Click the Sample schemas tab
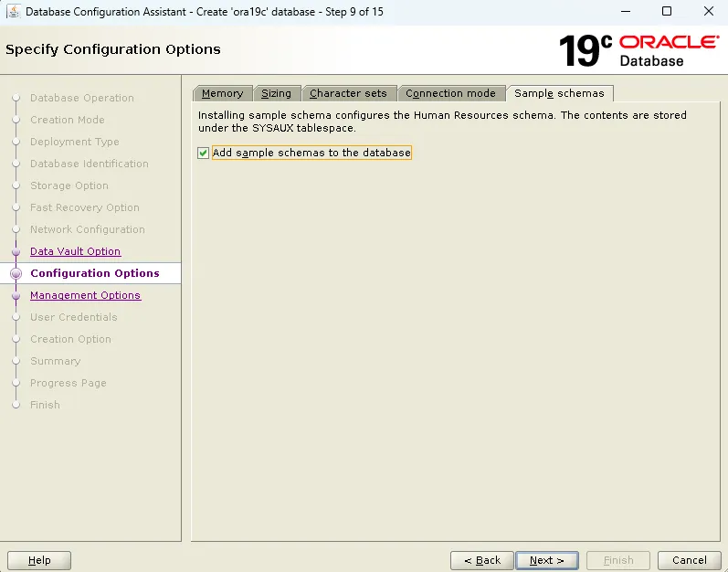The height and width of the screenshot is (572, 728). point(559,93)
